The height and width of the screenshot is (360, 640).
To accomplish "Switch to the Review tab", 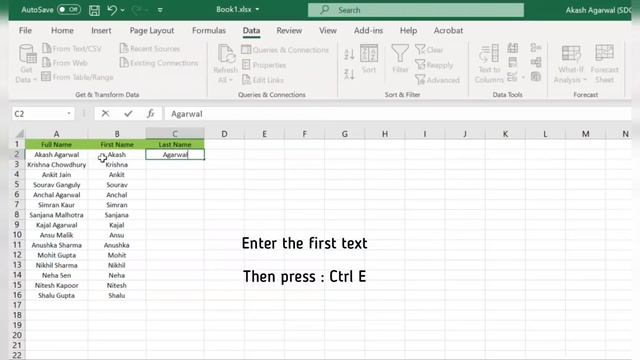I will [289, 31].
